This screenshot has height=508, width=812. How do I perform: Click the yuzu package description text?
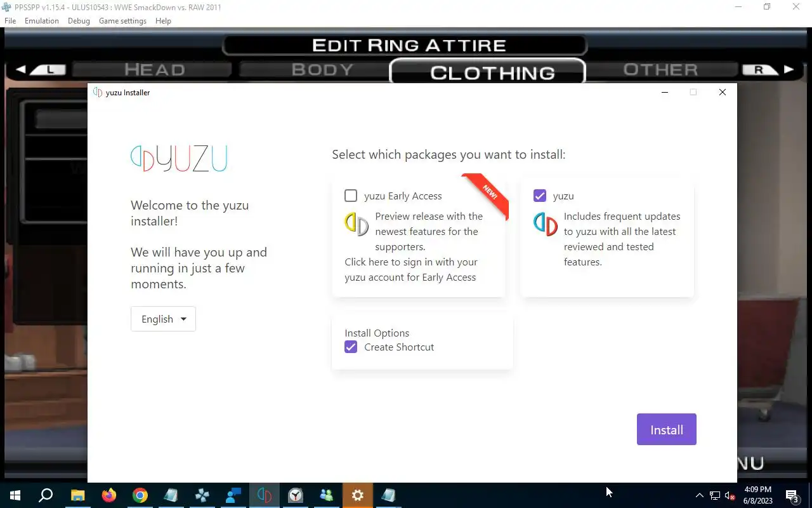622,239
